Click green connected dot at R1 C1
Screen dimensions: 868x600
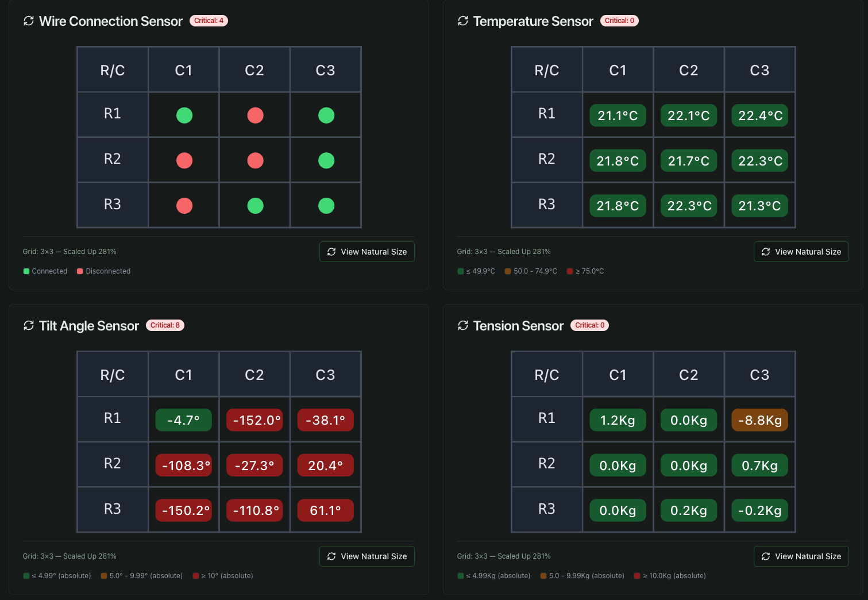[x=184, y=116]
